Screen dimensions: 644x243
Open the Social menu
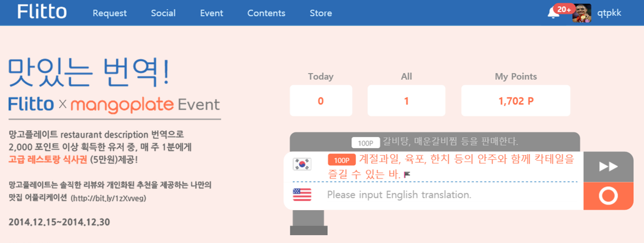click(163, 13)
